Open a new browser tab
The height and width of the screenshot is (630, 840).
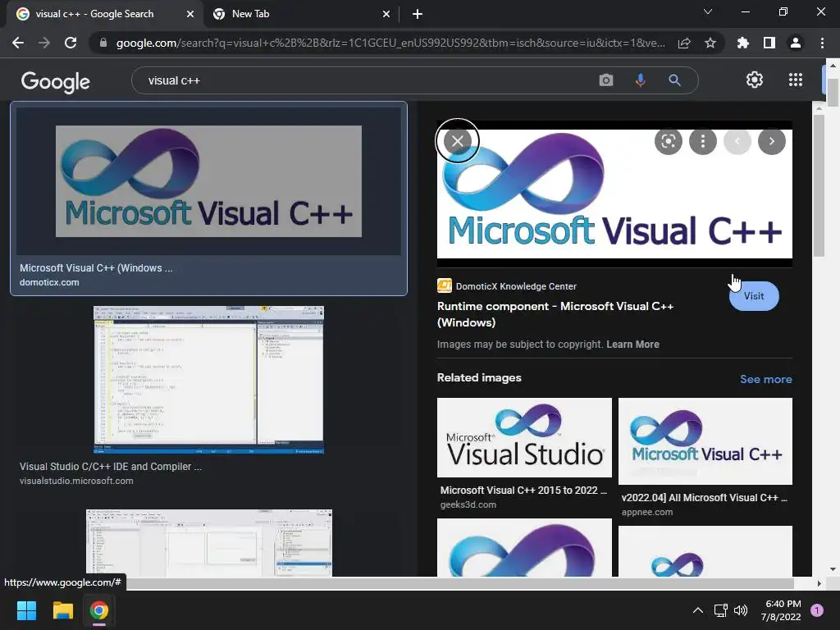[418, 14]
